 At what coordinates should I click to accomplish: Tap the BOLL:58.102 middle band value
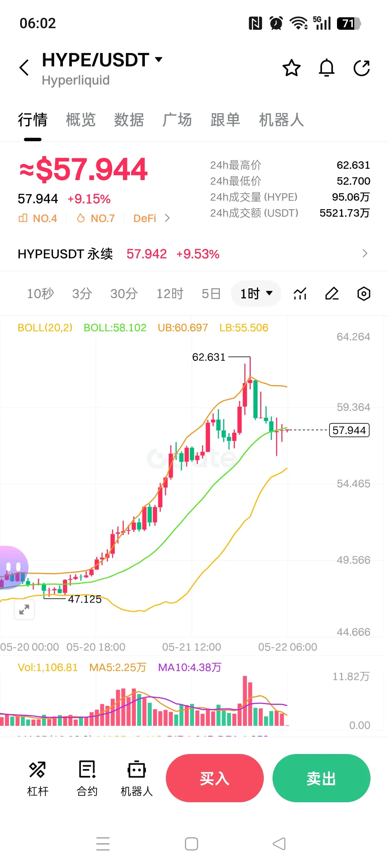[115, 328]
